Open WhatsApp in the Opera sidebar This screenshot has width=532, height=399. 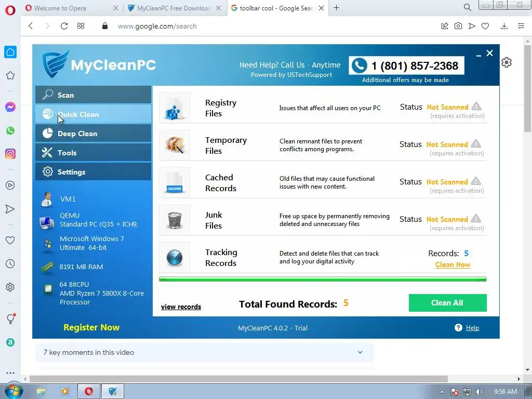pos(10,130)
